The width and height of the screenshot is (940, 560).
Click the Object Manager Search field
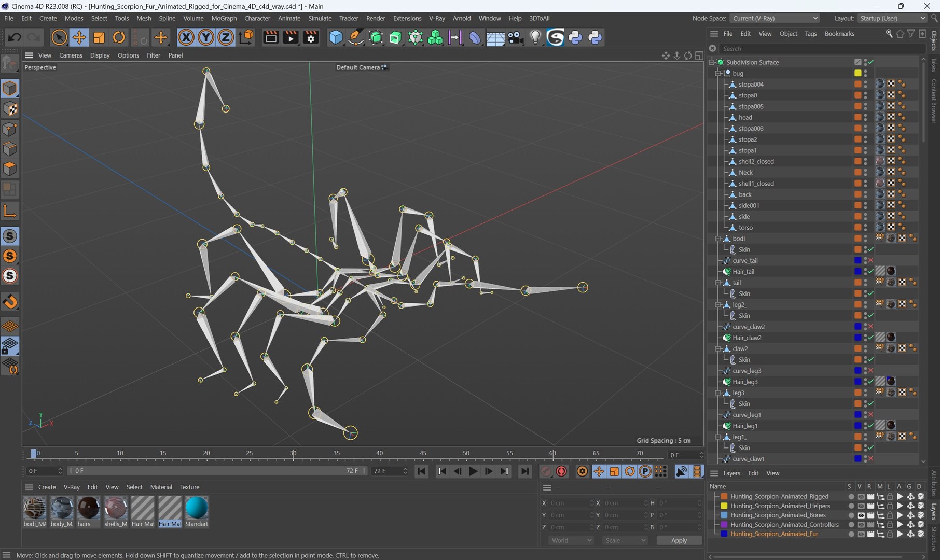click(822, 49)
